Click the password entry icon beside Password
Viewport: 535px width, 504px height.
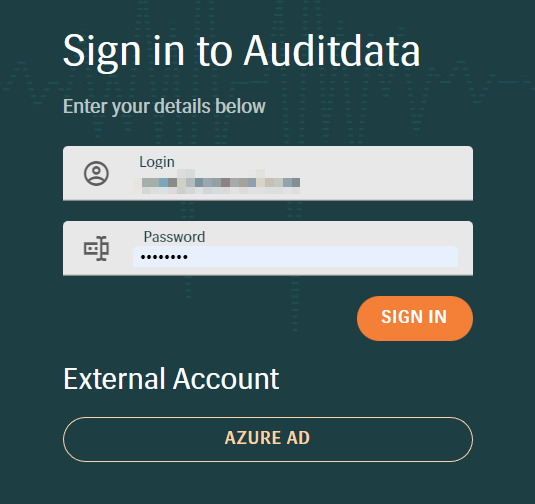[x=96, y=248]
